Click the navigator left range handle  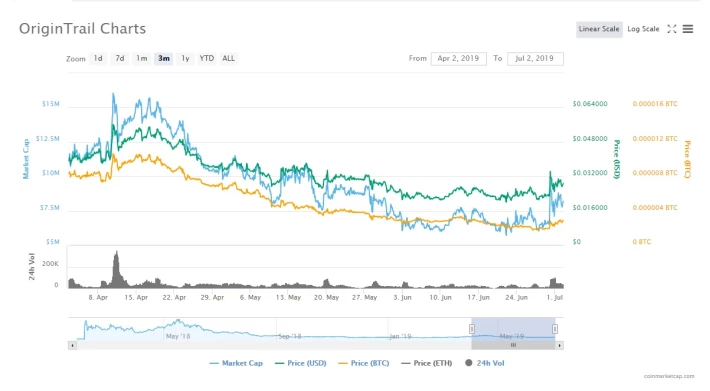[472, 329]
